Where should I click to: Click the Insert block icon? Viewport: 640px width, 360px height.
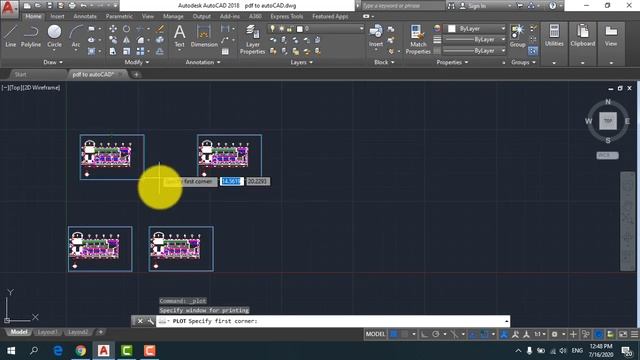tap(376, 36)
